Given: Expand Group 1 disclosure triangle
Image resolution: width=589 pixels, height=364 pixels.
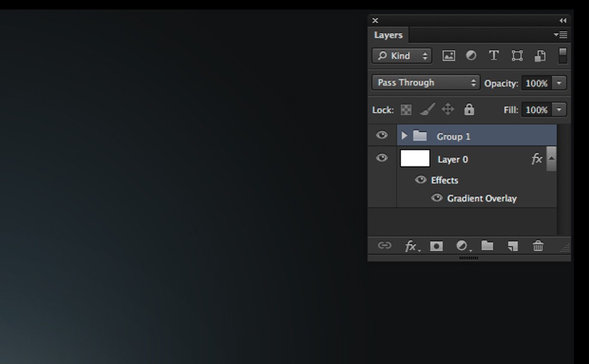Looking at the screenshot, I should tap(404, 136).
